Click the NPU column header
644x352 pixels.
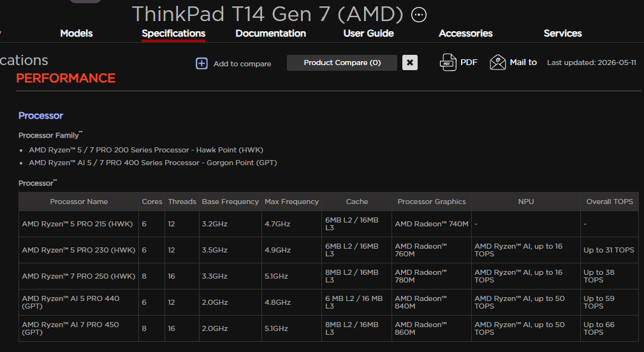click(526, 202)
